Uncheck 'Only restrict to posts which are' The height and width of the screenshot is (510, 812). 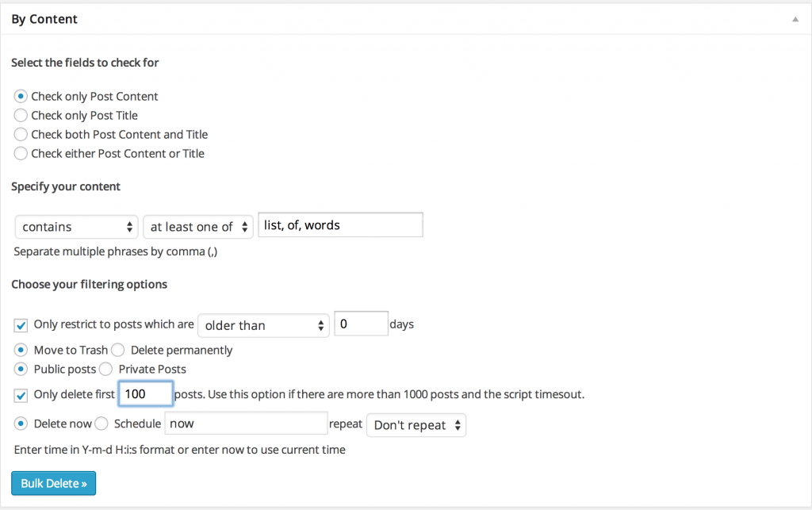click(x=21, y=325)
